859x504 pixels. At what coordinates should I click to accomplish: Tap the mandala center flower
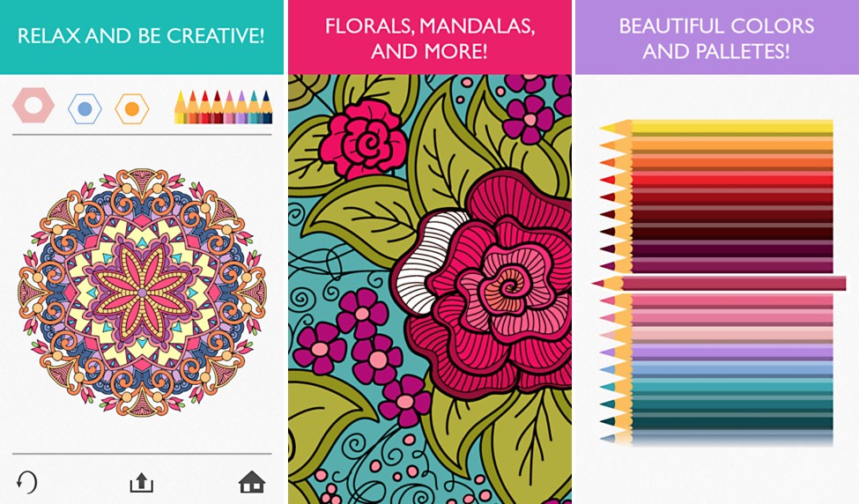(142, 292)
